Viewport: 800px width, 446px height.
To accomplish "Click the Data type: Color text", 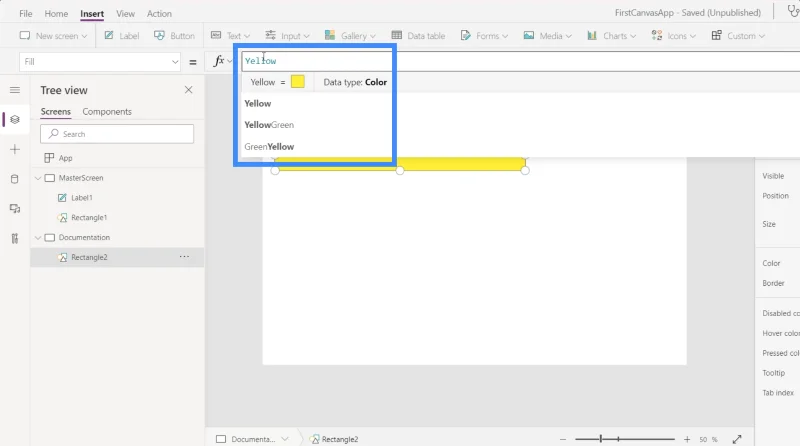I will [x=355, y=82].
